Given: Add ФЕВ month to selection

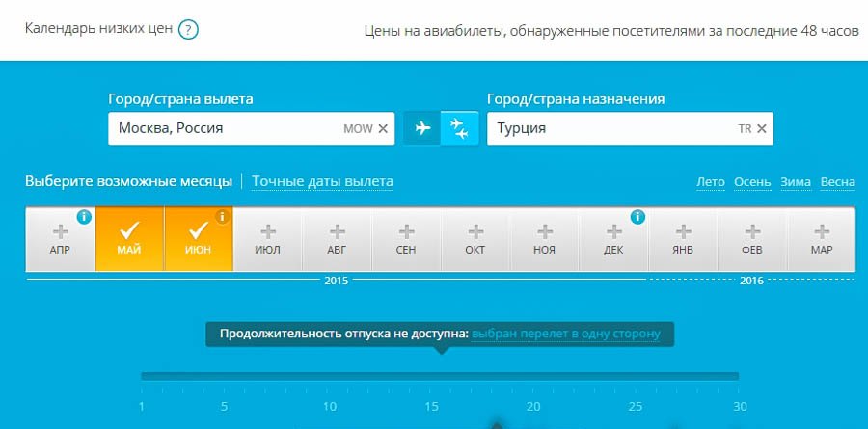Looking at the screenshot, I should coord(752,239).
